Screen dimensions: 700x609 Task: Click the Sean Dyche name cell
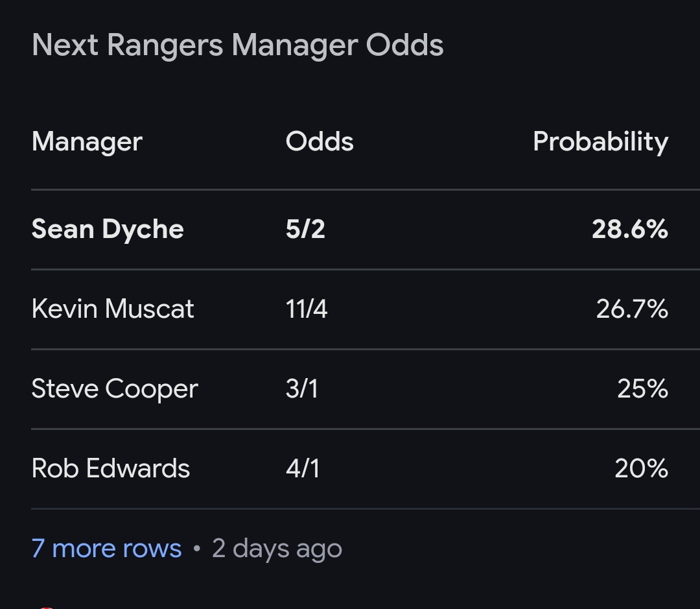pos(108,230)
